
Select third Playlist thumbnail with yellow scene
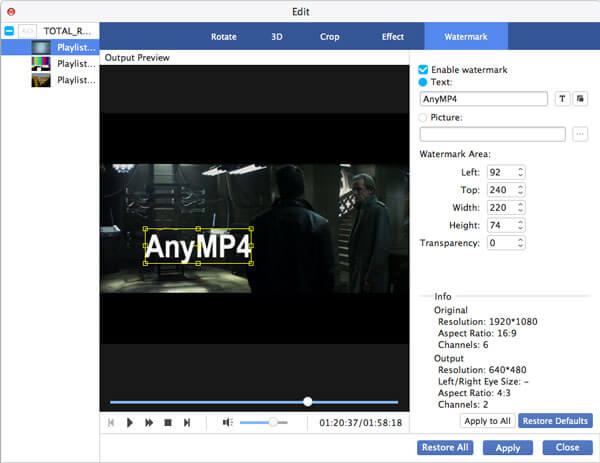[x=41, y=80]
